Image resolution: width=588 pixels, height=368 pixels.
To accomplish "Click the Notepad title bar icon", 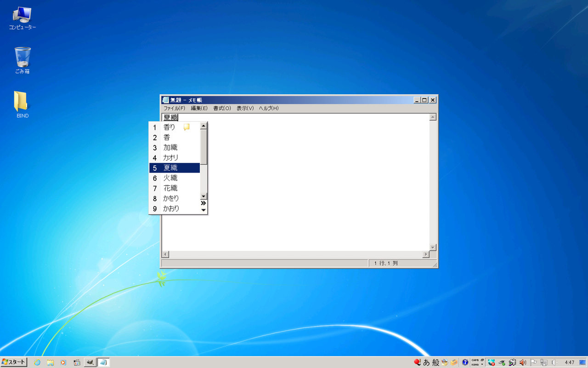I will point(165,100).
